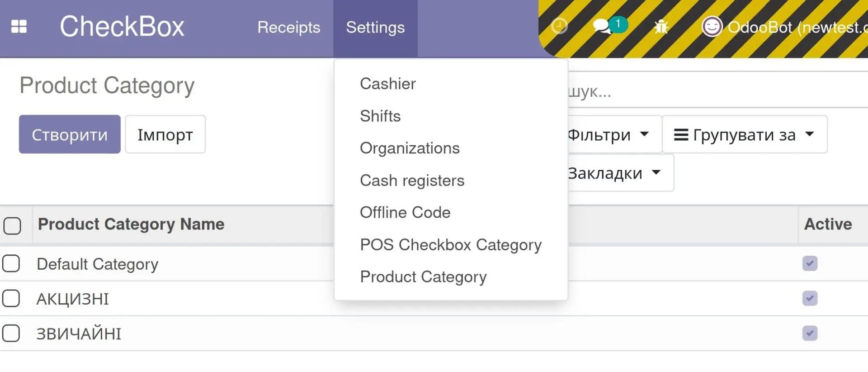Choose Cashier from Settings menu
Image resolution: width=868 pixels, height=372 pixels.
[387, 84]
